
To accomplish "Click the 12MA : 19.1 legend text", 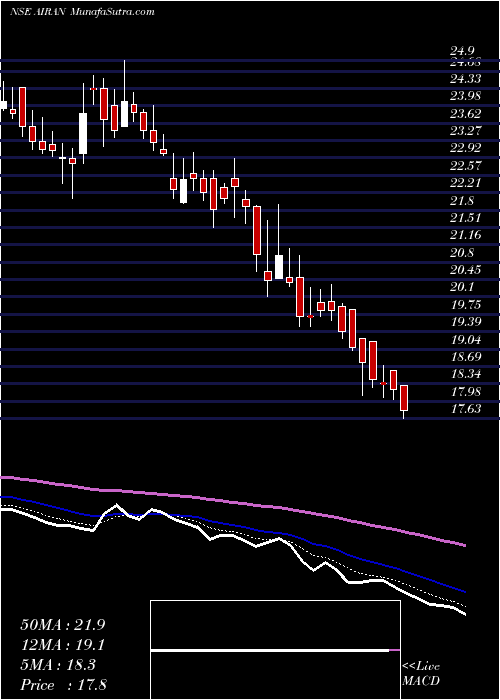I will [x=62, y=645].
